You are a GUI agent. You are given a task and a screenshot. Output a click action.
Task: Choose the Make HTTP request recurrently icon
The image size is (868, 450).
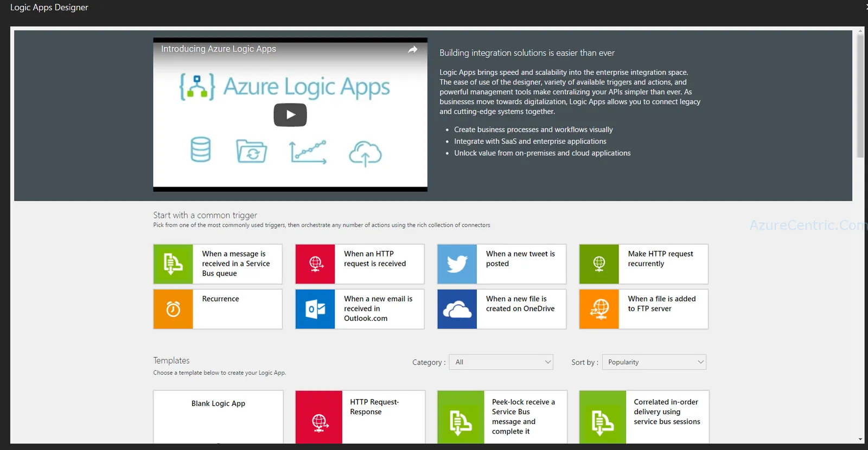599,264
